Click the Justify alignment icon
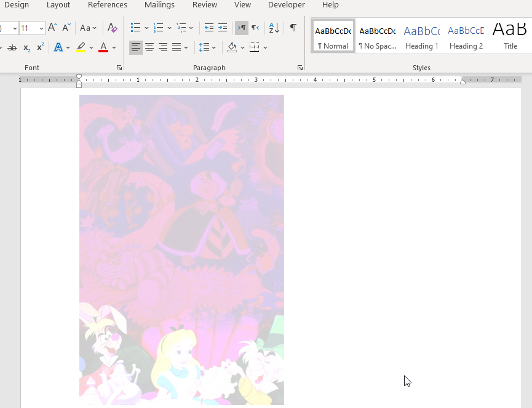The width and height of the screenshot is (532, 408). (177, 47)
